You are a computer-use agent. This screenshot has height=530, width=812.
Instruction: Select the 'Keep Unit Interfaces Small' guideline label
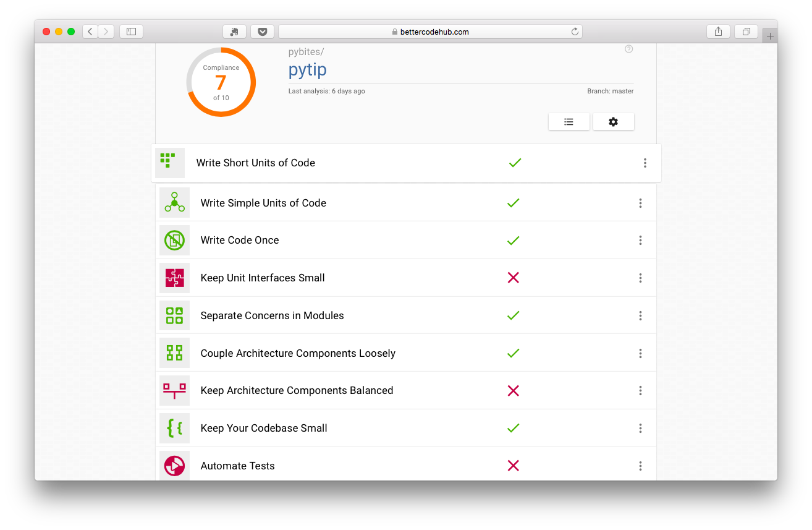point(263,278)
